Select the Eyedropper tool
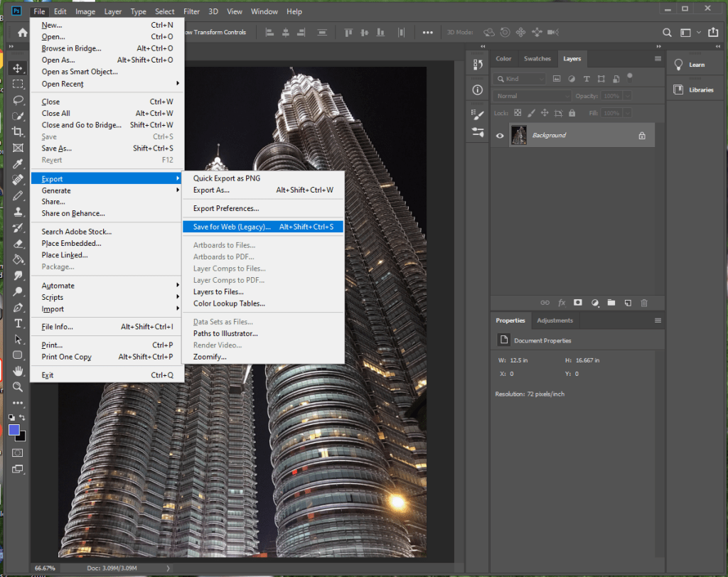The width and height of the screenshot is (728, 577). (18, 163)
